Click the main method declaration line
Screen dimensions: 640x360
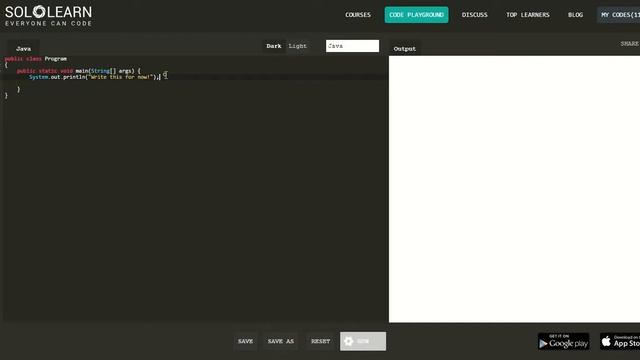pos(78,71)
